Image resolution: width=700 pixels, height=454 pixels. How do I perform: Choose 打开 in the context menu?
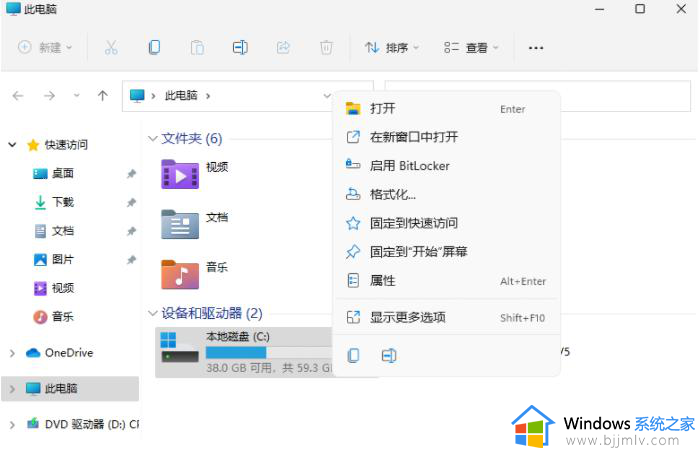click(x=446, y=108)
